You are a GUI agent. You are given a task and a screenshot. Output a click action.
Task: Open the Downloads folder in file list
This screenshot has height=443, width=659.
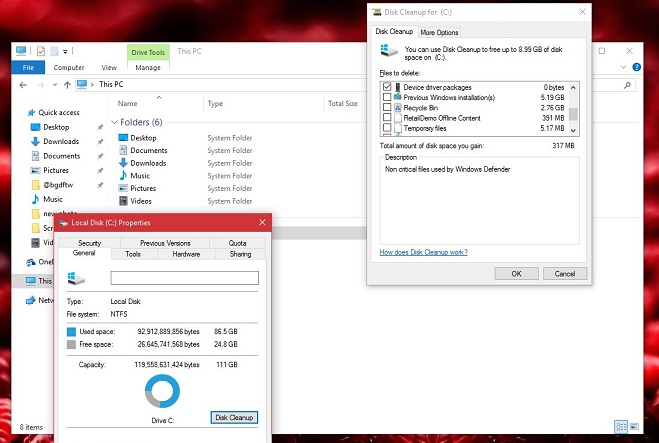[x=148, y=163]
